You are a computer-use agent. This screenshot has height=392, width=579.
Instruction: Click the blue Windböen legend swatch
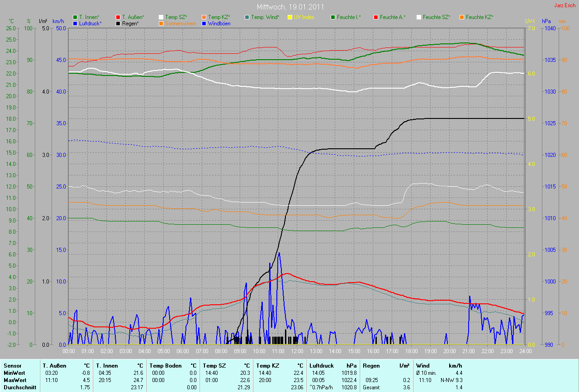pos(204,23)
